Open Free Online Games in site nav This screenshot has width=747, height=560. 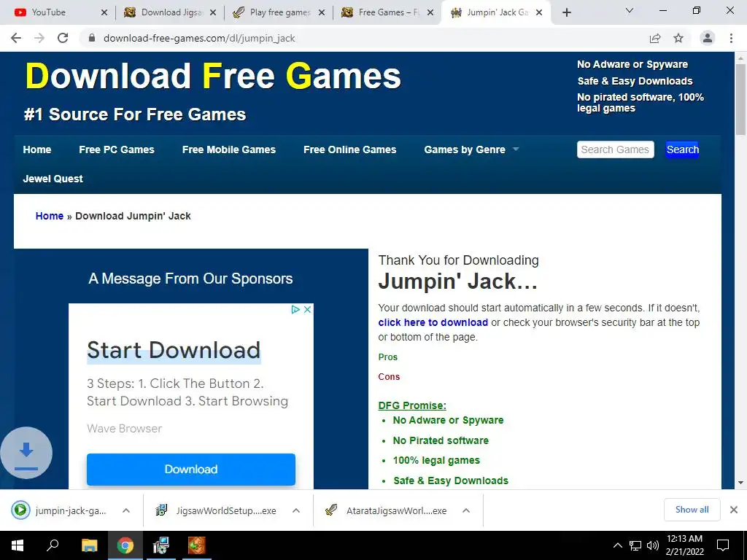coord(349,149)
